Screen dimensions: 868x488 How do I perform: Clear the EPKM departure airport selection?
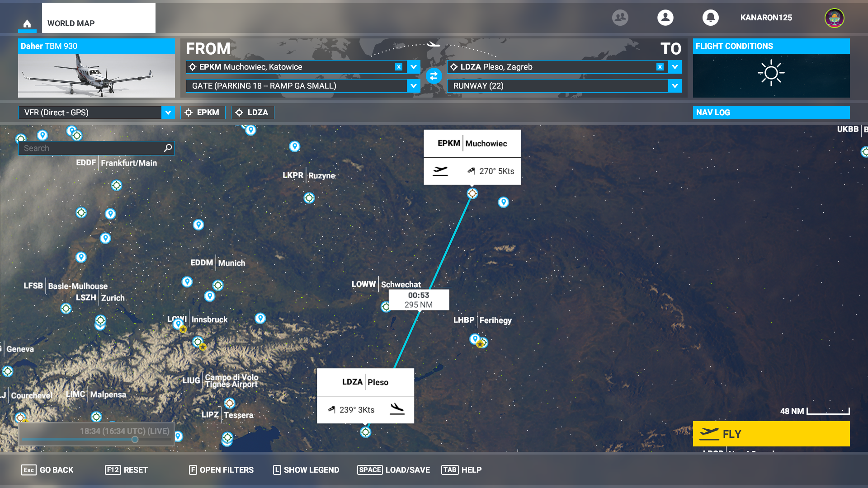(x=398, y=67)
